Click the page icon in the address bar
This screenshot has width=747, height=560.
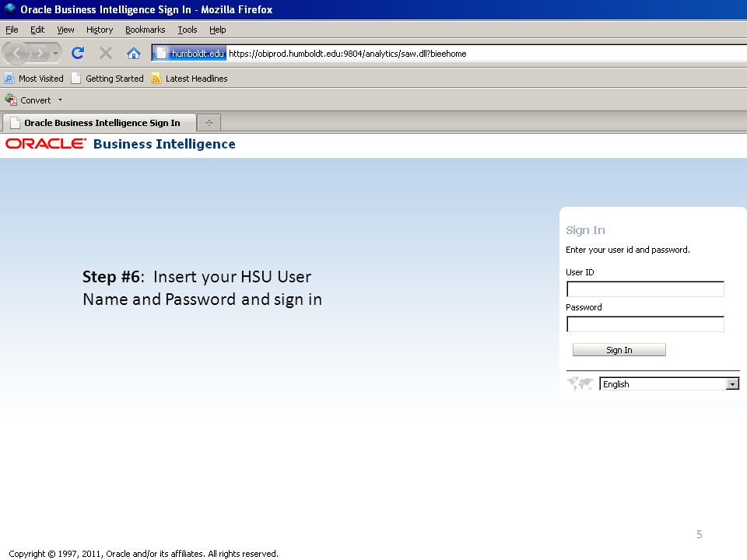(161, 54)
